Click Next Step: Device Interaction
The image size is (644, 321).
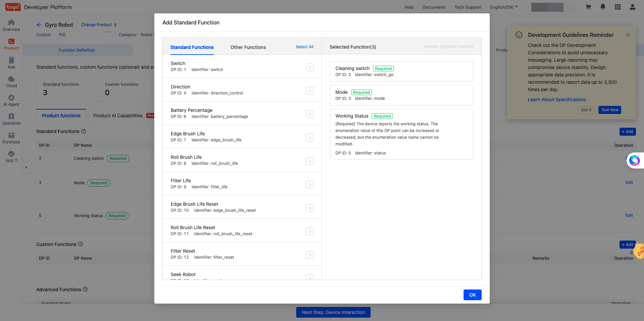click(x=333, y=312)
